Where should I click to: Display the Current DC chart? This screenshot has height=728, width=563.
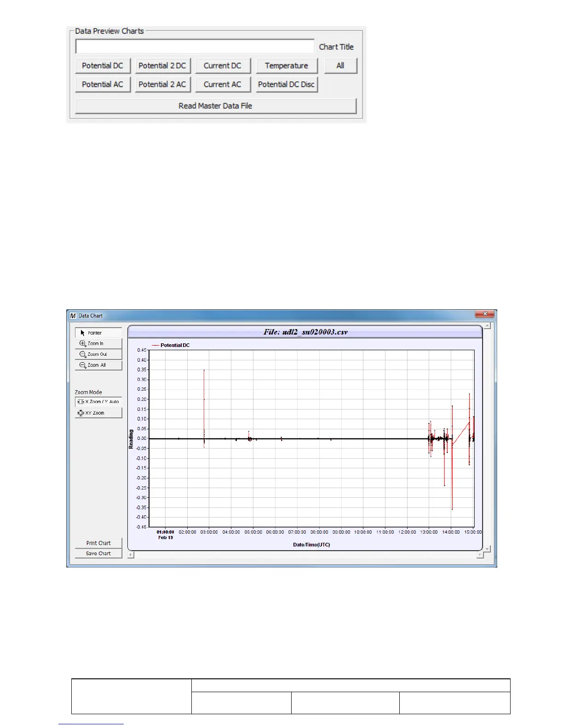click(223, 66)
